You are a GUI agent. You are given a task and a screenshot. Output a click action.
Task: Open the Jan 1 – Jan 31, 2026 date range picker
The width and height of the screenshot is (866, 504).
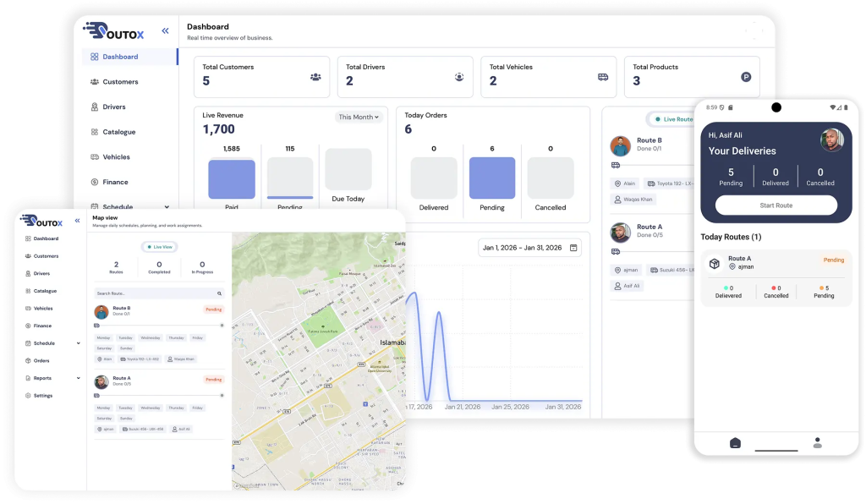point(530,248)
